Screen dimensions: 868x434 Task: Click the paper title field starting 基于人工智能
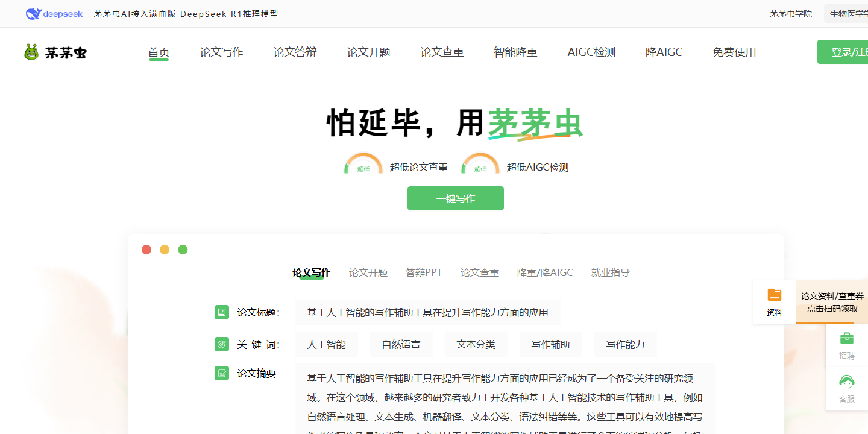[x=428, y=312]
